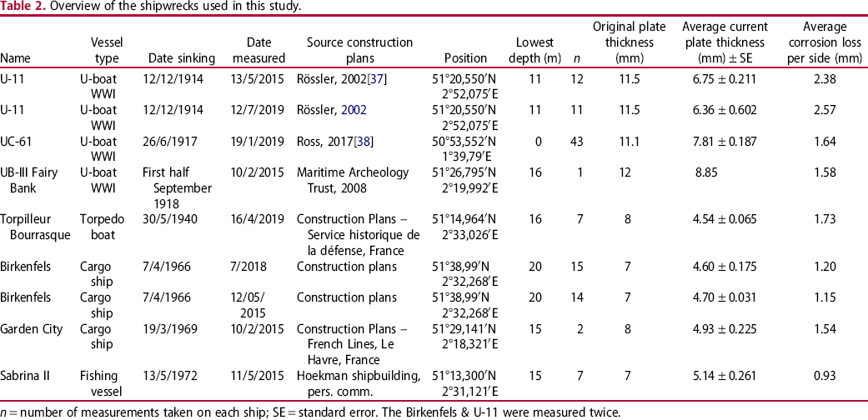
Task: Click the Vessel type column header
Action: 107,50
